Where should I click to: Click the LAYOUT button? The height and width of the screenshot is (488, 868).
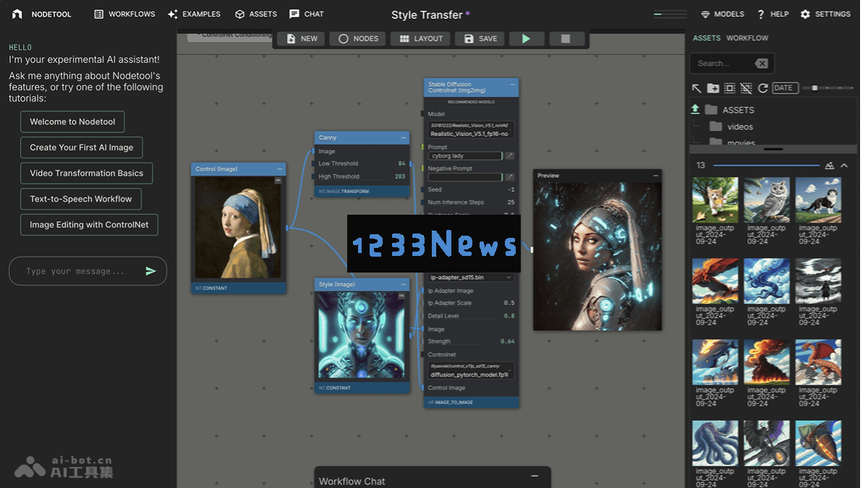[421, 38]
